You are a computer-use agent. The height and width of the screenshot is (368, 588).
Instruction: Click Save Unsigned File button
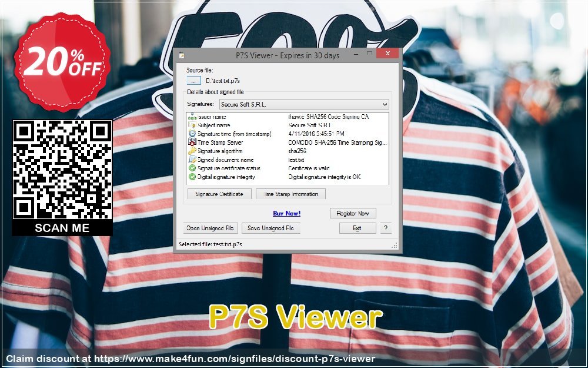coord(270,228)
